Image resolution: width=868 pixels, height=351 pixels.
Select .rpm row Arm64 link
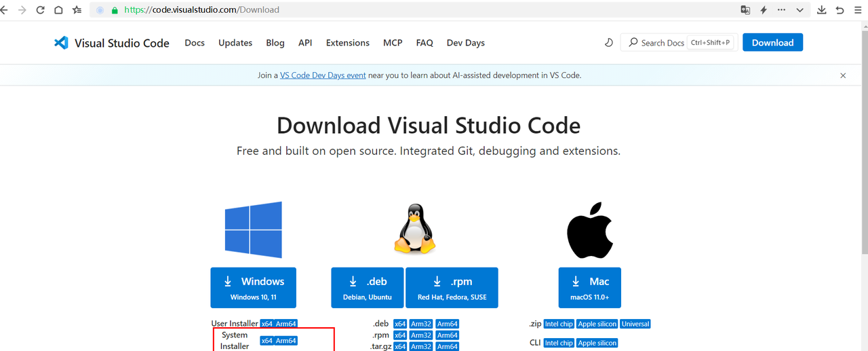click(x=448, y=335)
